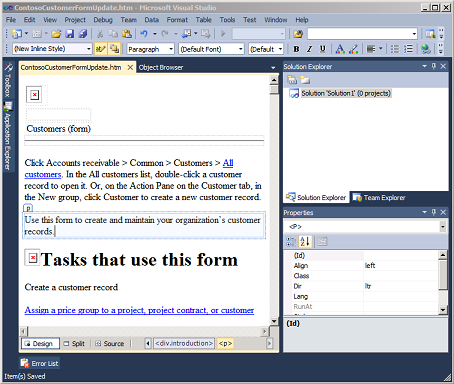454x384 pixels.
Task: Click the Properties panel vertical scrollbar
Action: click(443, 282)
